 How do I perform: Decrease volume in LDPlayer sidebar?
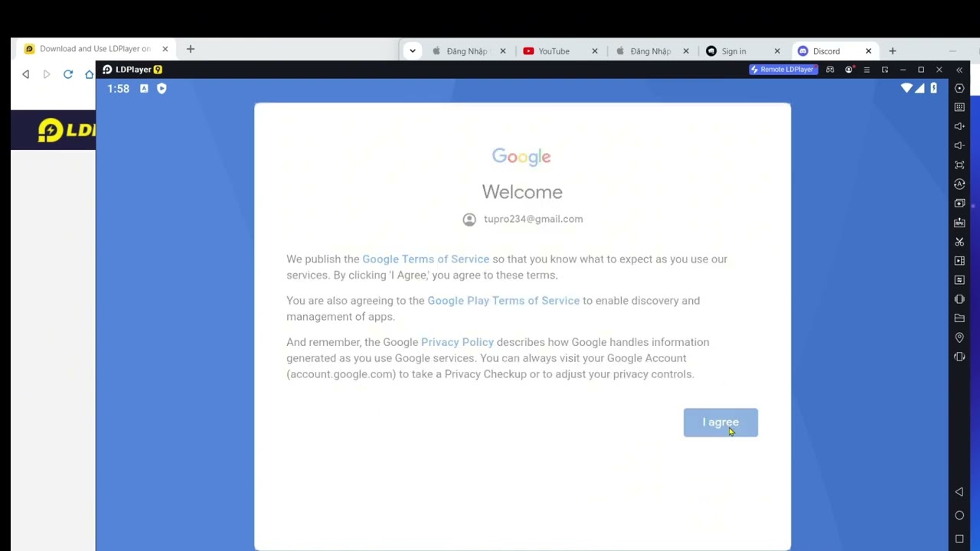[959, 145]
